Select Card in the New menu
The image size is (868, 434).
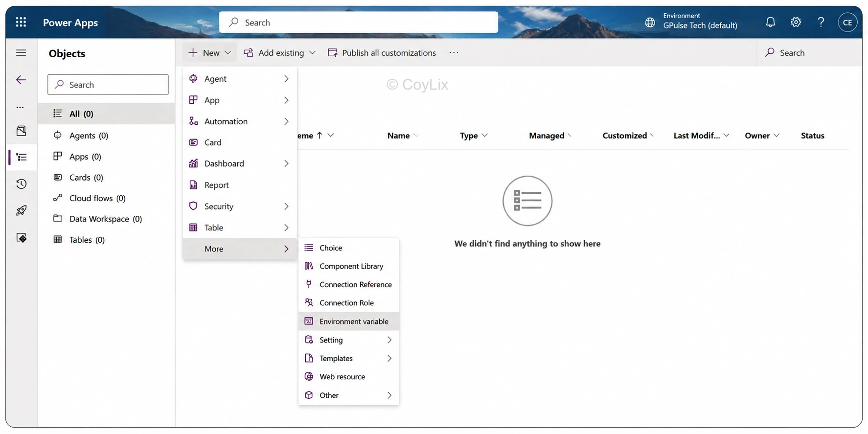point(240,142)
